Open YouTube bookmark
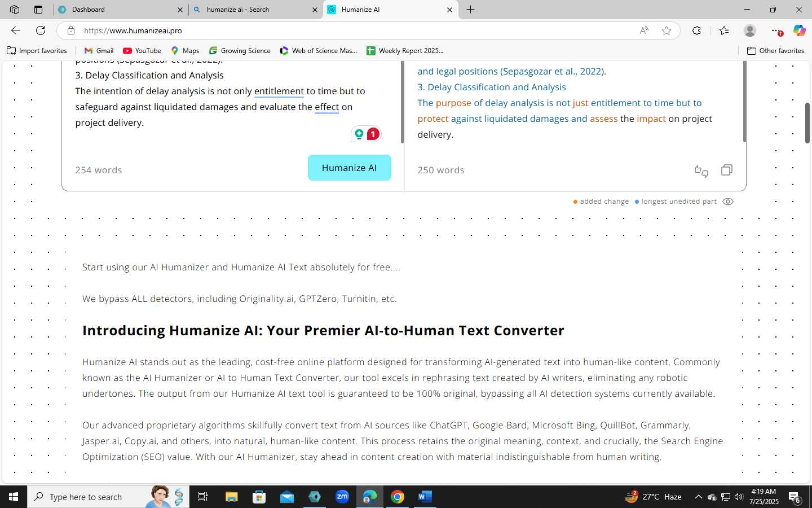The image size is (812, 508). (142, 51)
